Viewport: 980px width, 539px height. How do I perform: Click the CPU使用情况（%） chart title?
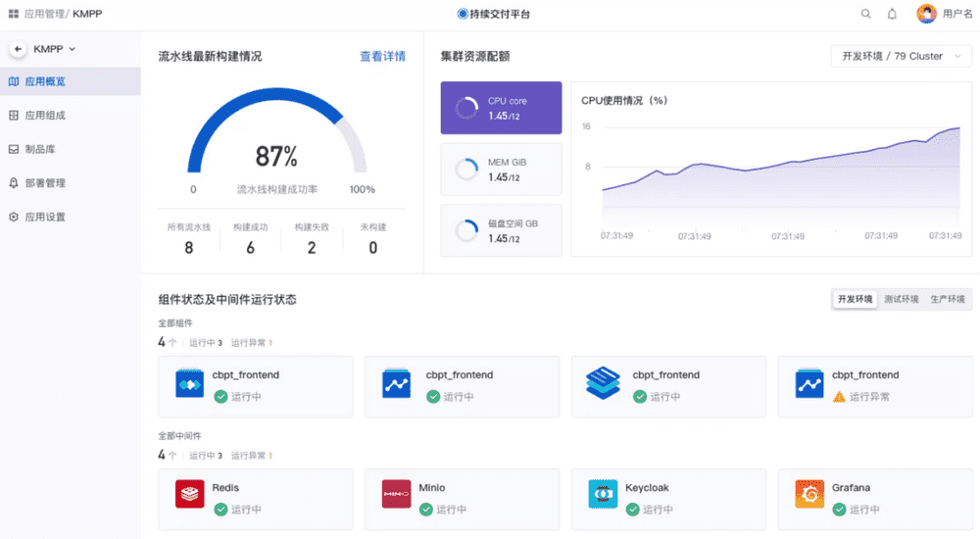624,101
